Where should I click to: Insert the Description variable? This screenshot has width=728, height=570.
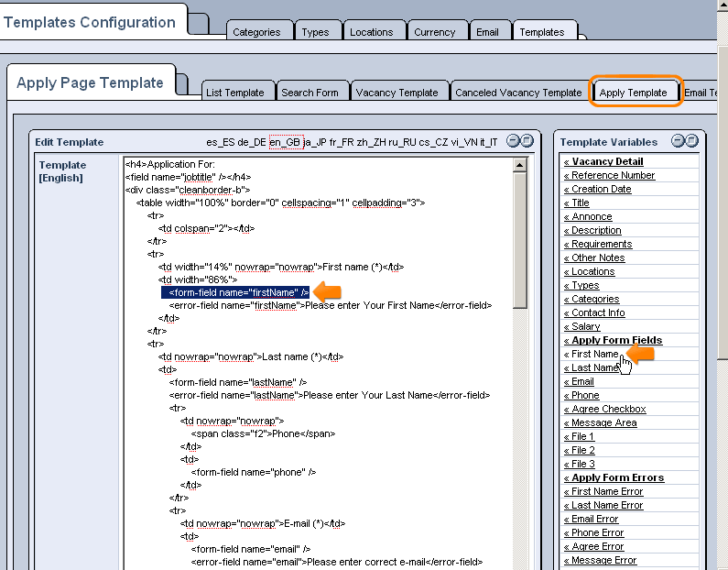pyautogui.click(x=592, y=230)
